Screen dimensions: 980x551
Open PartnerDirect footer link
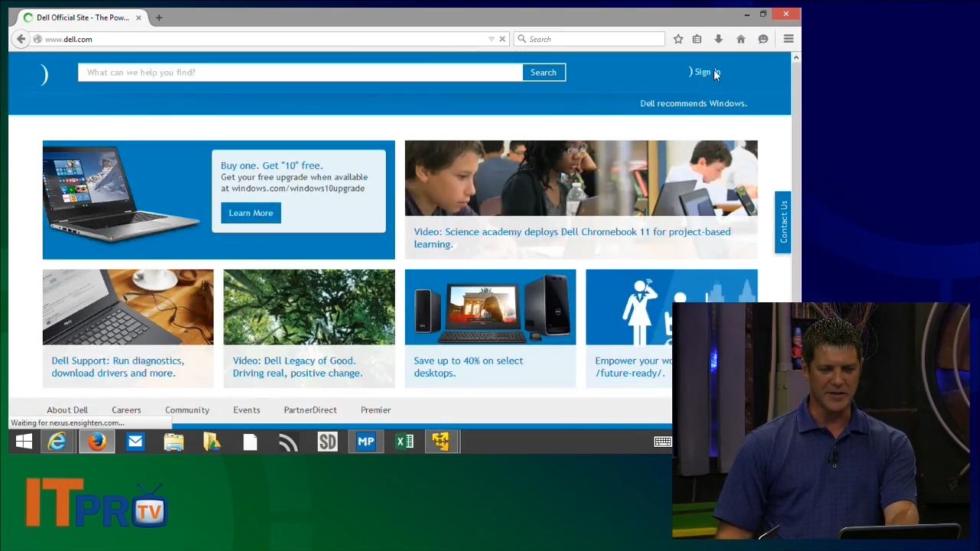[310, 410]
